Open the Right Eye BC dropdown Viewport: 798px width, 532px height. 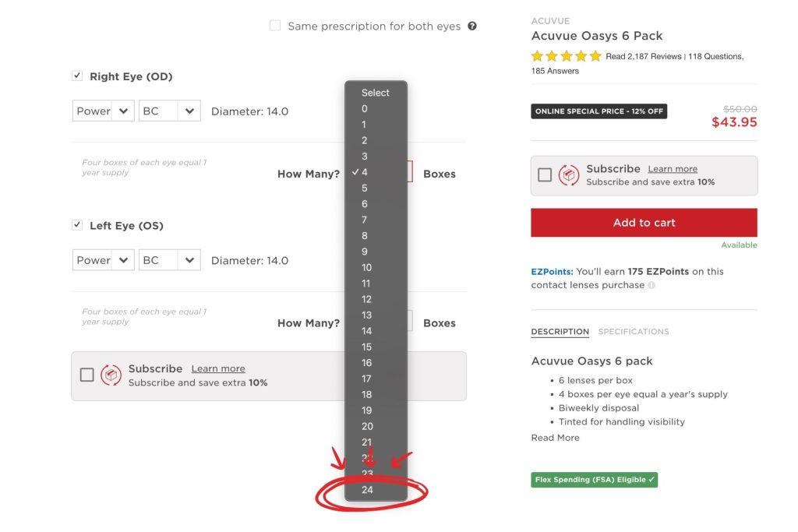pyautogui.click(x=170, y=111)
